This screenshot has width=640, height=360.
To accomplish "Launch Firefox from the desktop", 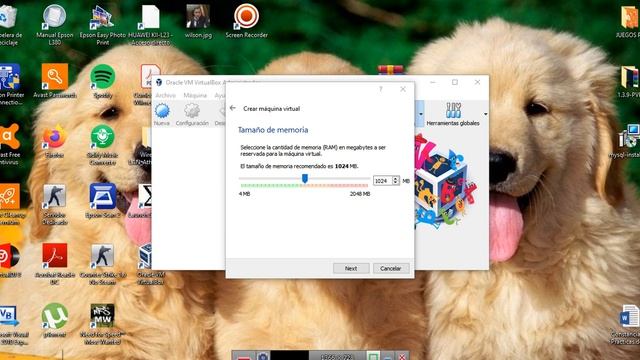I will (x=54, y=141).
